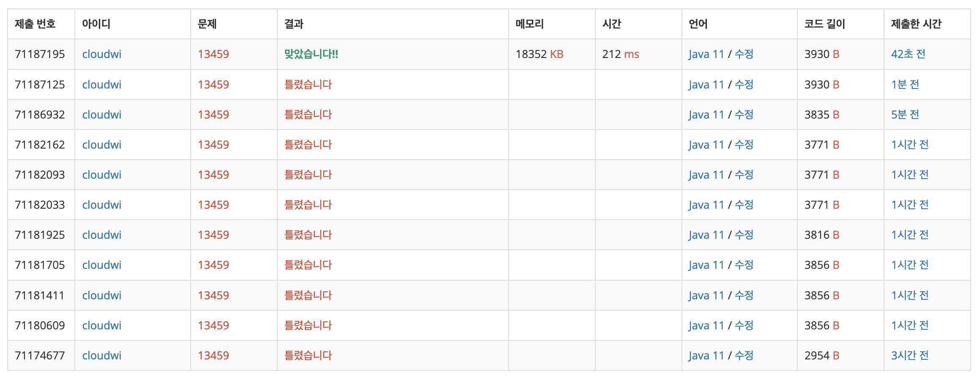
Task: Click the 아이디 column header
Action: [96, 24]
